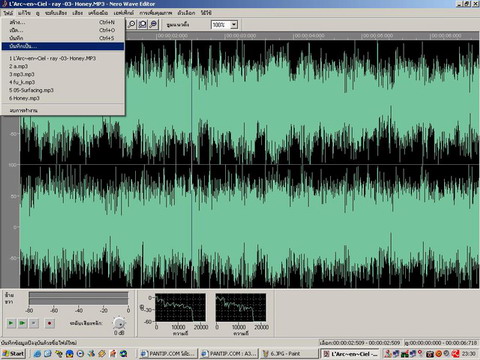Switch to first PANTIP.COM taskbar window

[x=168, y=354]
